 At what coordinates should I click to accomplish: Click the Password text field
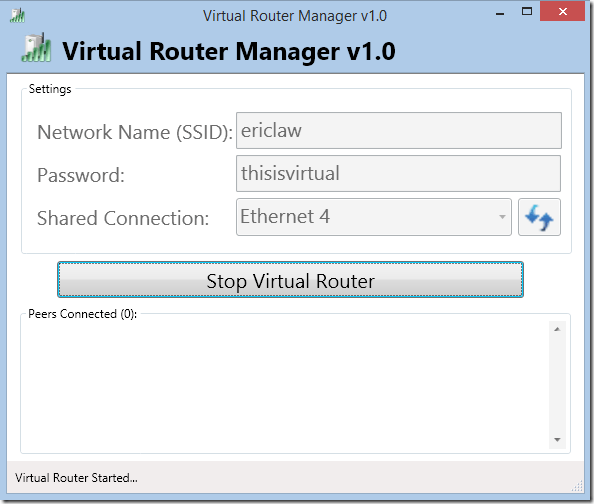[398, 173]
